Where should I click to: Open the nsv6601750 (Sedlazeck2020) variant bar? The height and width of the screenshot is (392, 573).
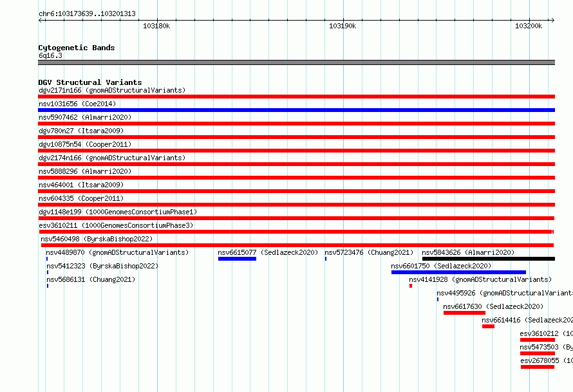click(x=458, y=272)
